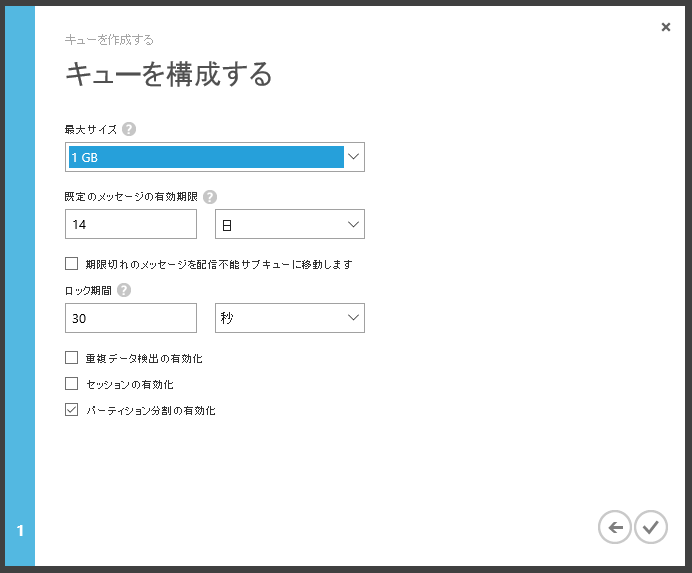This screenshot has width=692, height=573.
Task: Click the 既定のメッセージの有効期限 label
Action: click(131, 197)
